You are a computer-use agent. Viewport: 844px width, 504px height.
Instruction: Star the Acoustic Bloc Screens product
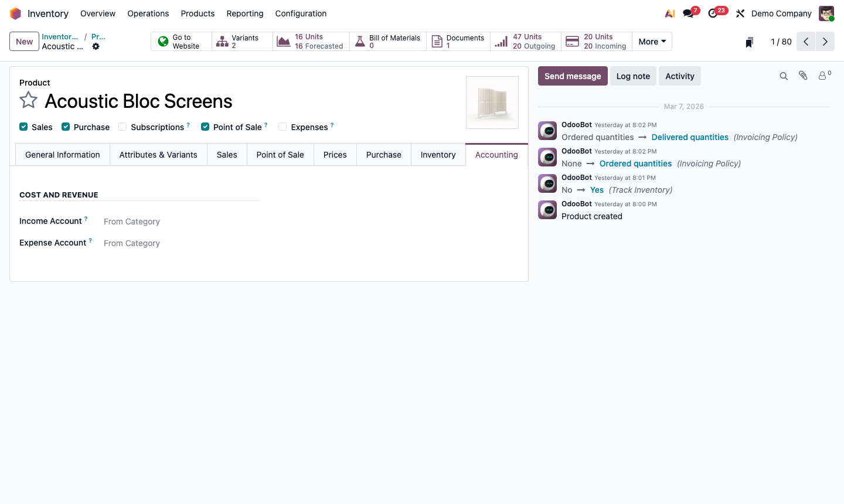pos(28,100)
